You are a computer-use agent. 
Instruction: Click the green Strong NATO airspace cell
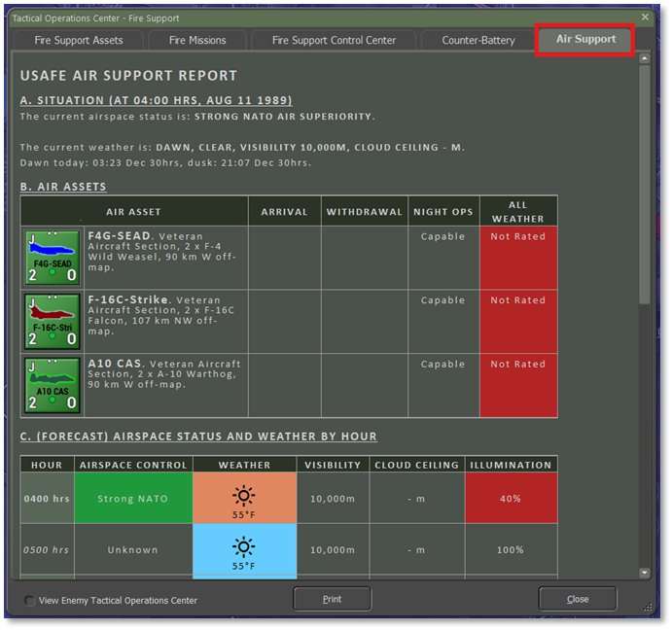[133, 499]
